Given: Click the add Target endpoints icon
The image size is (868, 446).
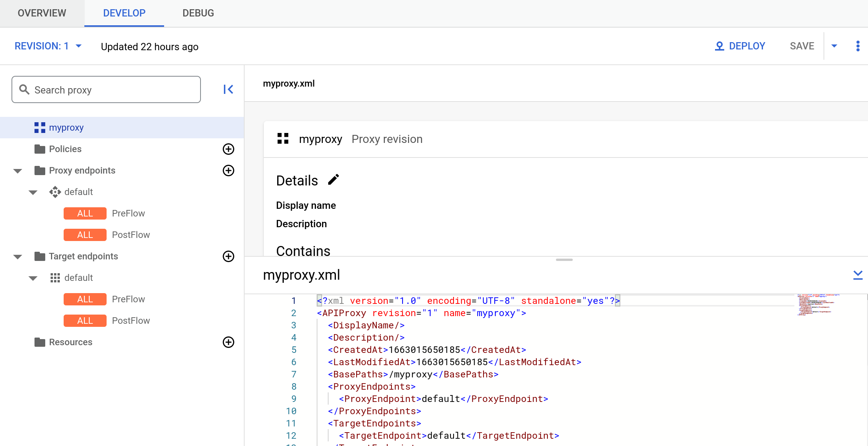Looking at the screenshot, I should [228, 256].
